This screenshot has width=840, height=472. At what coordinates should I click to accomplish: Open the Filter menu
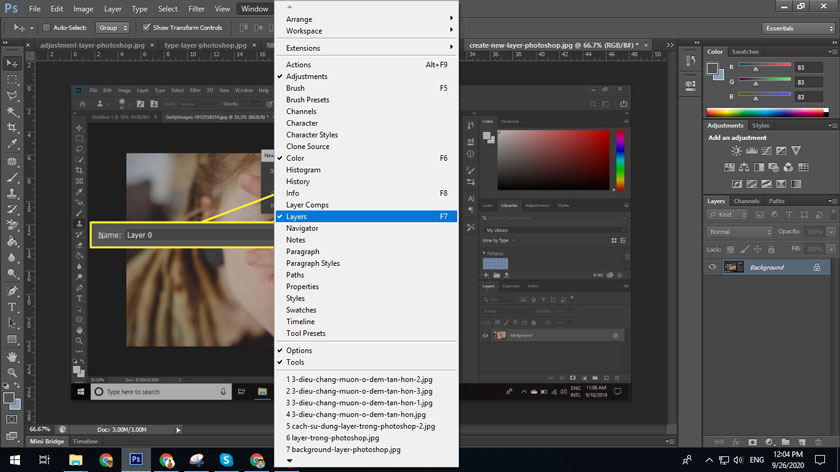[196, 9]
